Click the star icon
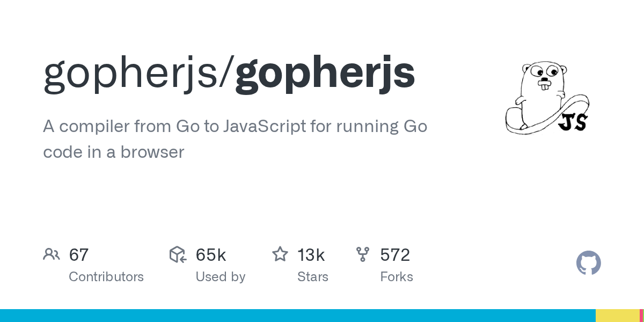Screen dimensions: 644x322 (x=280, y=254)
